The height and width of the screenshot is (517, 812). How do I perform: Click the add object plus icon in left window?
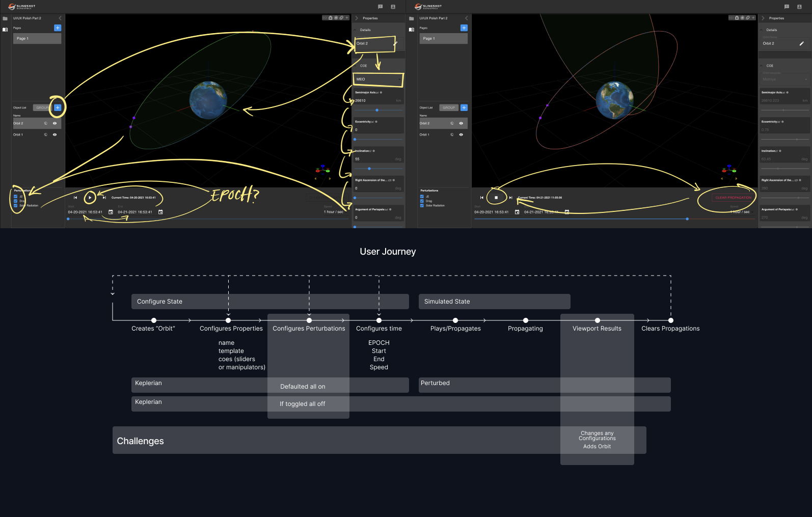tap(58, 107)
